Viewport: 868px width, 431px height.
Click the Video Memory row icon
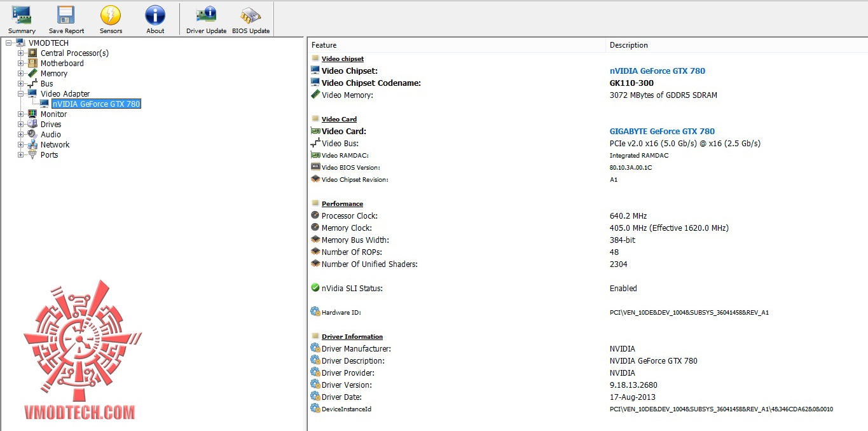[x=315, y=95]
